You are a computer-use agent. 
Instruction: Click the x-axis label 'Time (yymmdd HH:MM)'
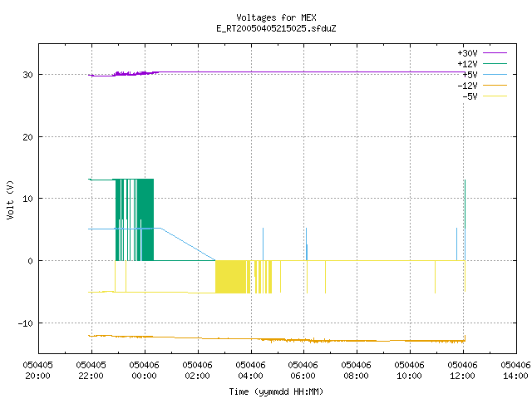[276, 392]
